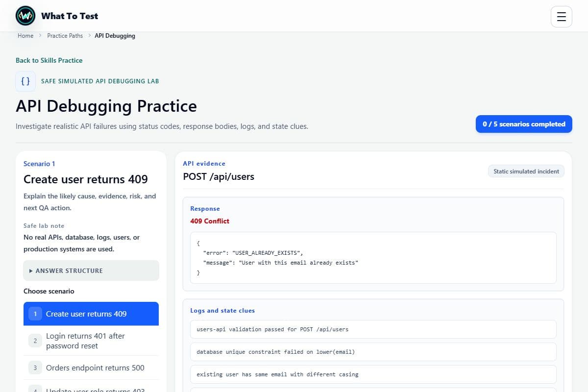Click Safe Simulated API Debugging Lab label

pos(100,81)
